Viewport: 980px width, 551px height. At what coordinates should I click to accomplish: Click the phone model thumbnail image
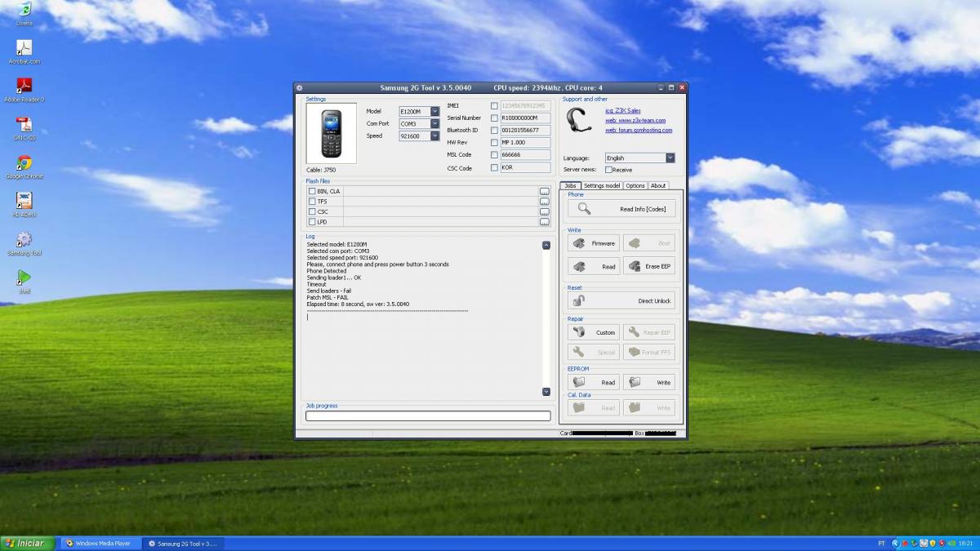click(x=331, y=134)
